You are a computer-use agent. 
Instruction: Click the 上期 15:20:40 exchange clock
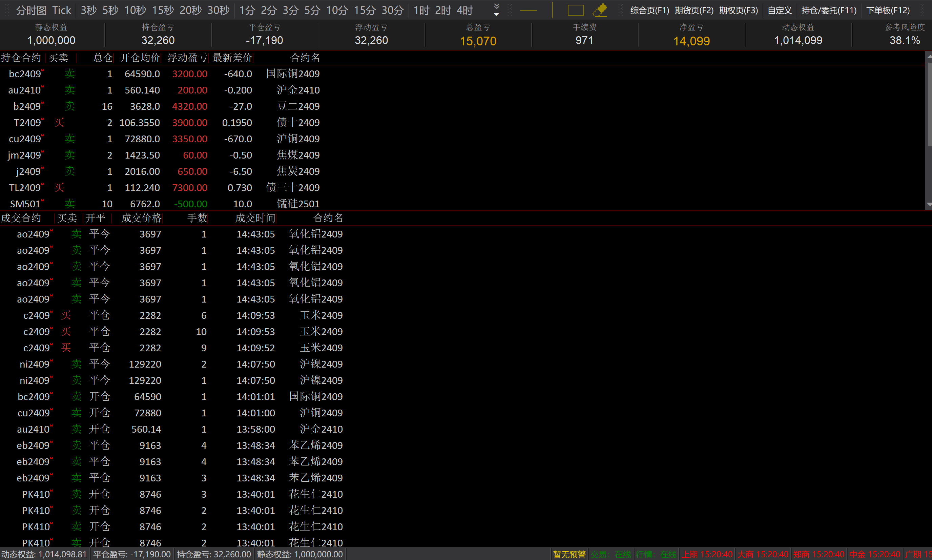point(707,554)
